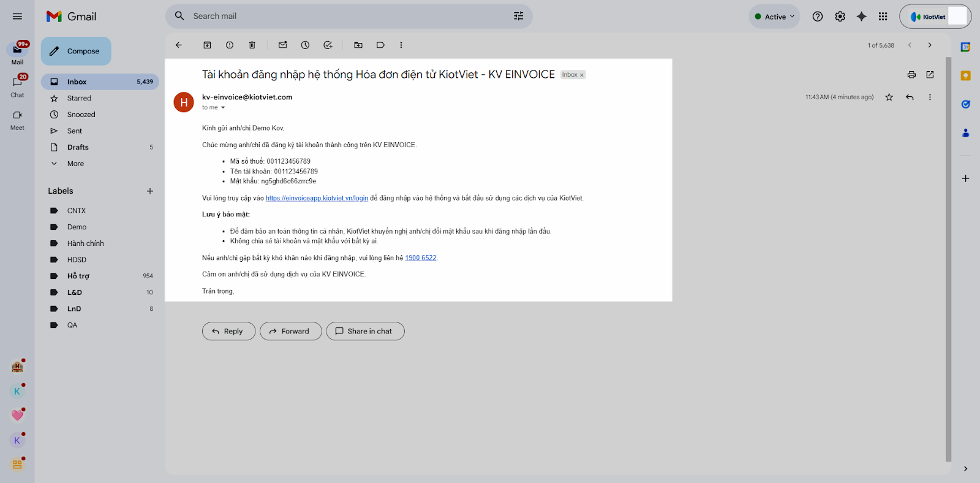Viewport: 980px width, 483px height.
Task: Hide the side panel chevron
Action: coord(965,469)
